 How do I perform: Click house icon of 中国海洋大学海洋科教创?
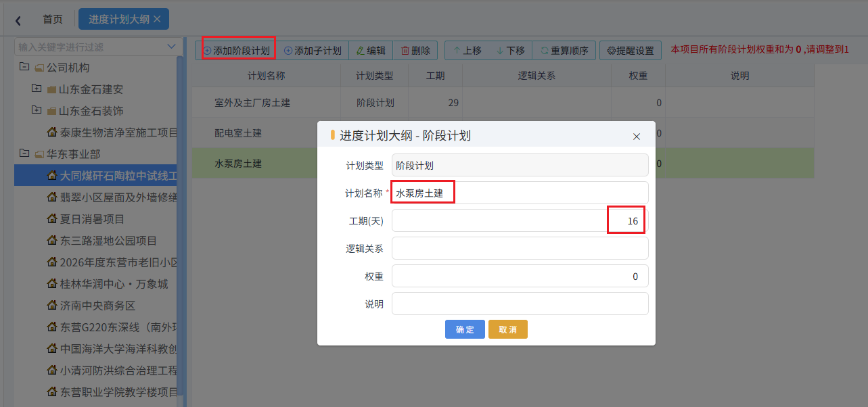coord(52,348)
